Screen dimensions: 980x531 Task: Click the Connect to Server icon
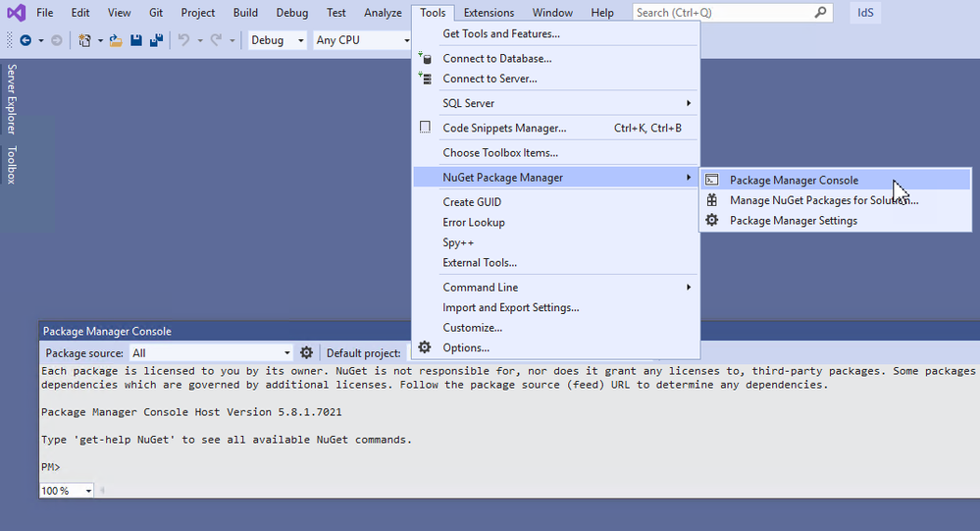[x=425, y=79]
